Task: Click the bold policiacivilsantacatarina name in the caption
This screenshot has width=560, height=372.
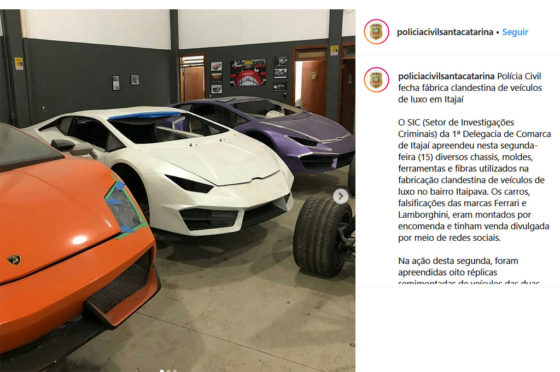Action: tap(446, 76)
